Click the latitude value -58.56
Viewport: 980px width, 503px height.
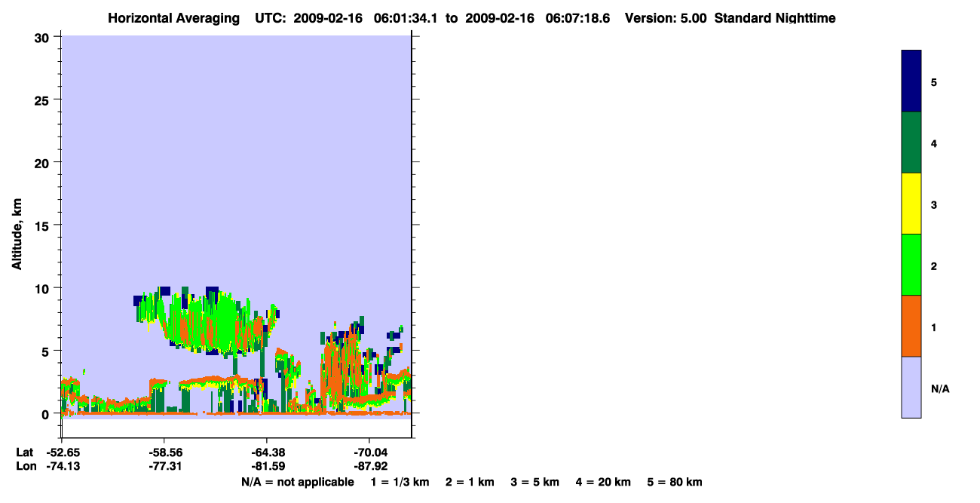click(164, 452)
